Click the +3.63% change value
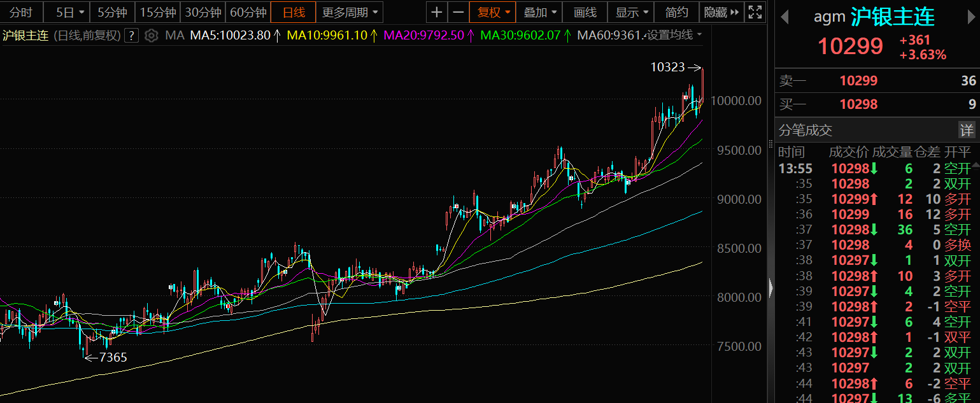Viewport: 980px width, 403px height. coord(923,55)
